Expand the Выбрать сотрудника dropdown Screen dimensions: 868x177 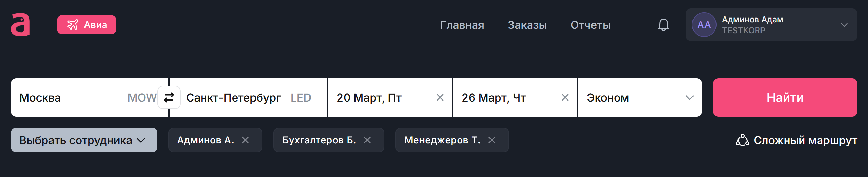pos(84,140)
